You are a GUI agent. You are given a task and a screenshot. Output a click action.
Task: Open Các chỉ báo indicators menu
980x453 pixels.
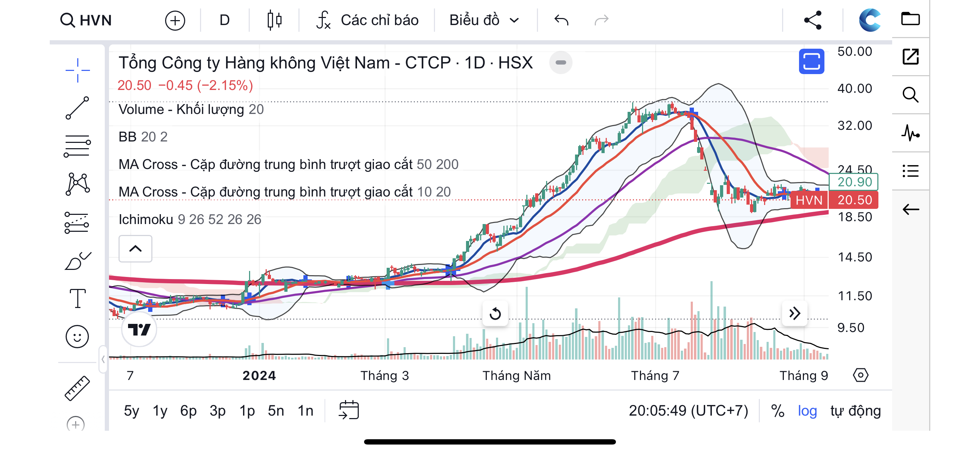368,20
